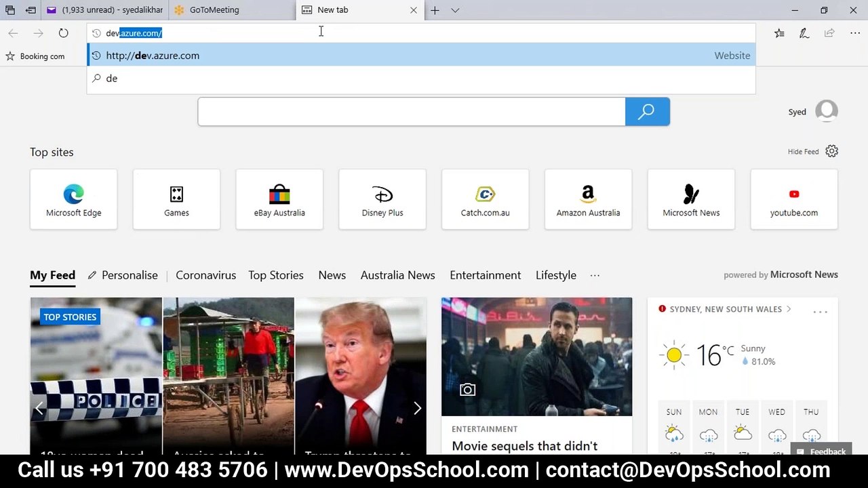Click the 16°C sunny weather reading
The image size is (868, 488).
(717, 355)
